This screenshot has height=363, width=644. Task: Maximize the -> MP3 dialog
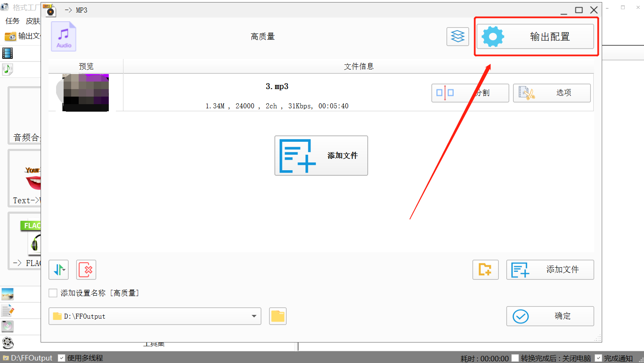point(579,10)
